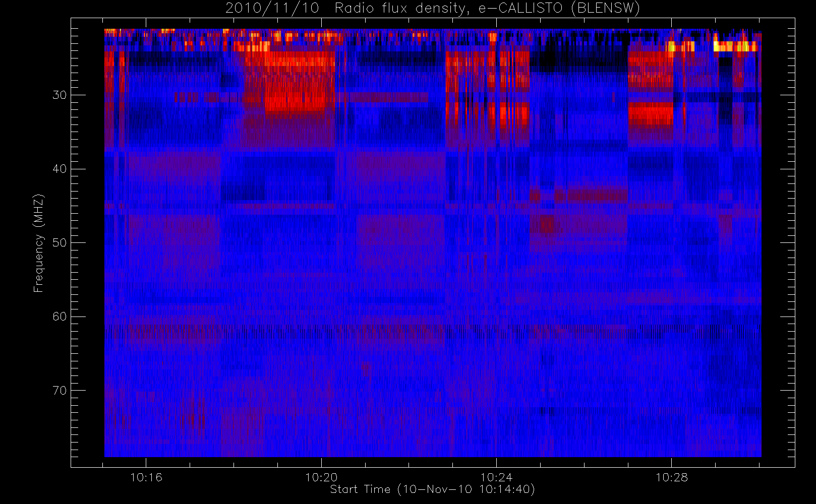Image resolution: width=816 pixels, height=504 pixels.
Task: Select the 10:24 time tick label
Action: [x=496, y=477]
